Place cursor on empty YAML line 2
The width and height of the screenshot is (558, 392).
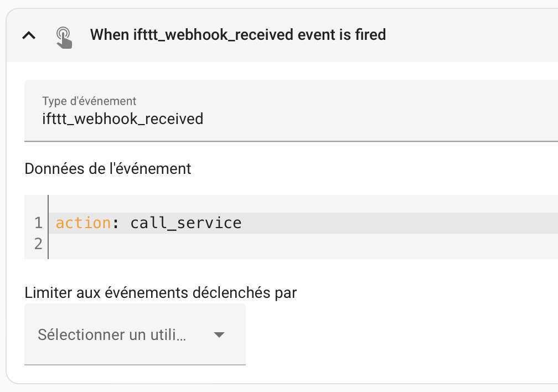click(303, 244)
